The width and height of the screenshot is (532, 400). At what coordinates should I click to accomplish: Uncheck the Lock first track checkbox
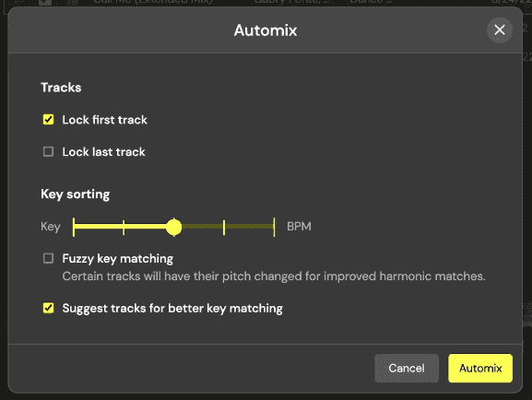tap(48, 120)
